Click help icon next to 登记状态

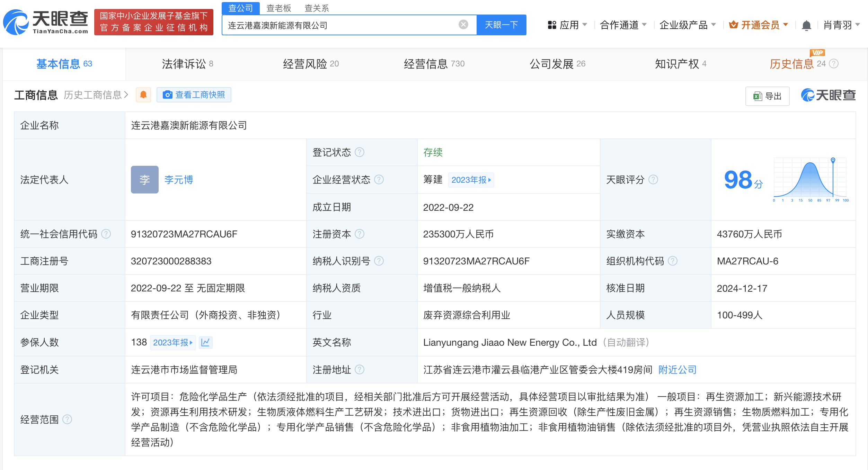coord(360,152)
